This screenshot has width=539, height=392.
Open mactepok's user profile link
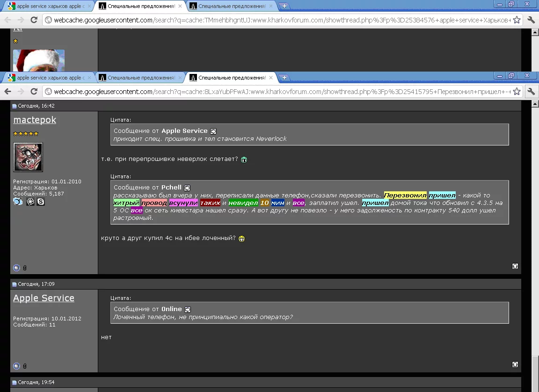(x=35, y=120)
